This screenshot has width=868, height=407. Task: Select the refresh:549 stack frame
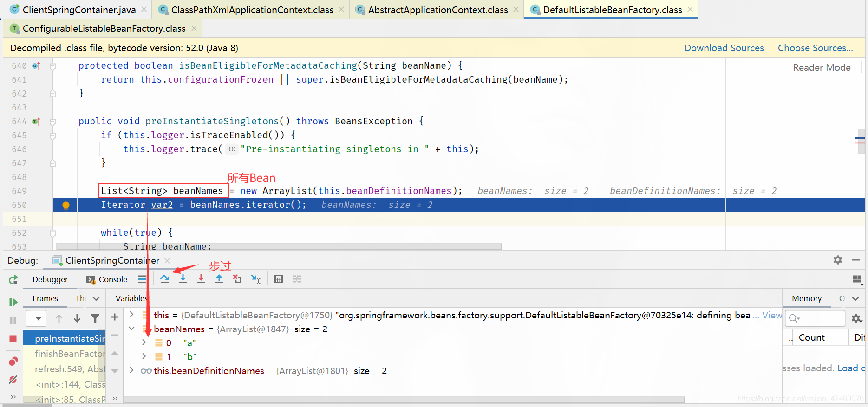point(65,369)
